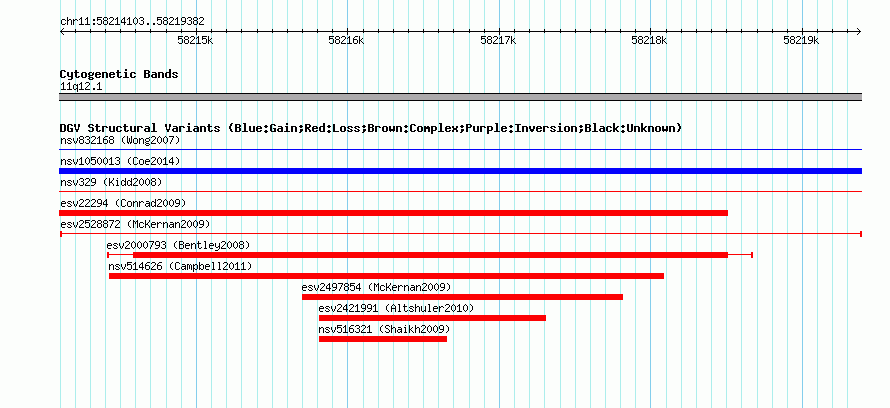
Task: Click the red esv22294 loss bar
Action: 393,213
